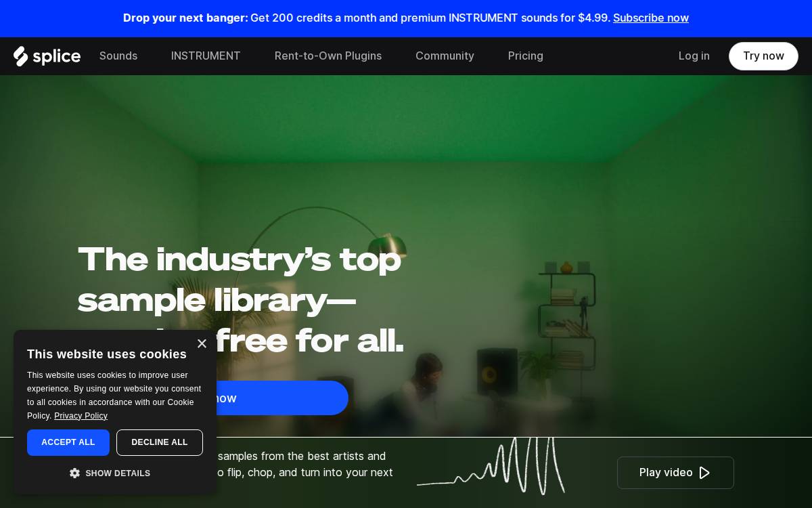Viewport: 812px width, 508px height.
Task: Expand Show Details for cookies
Action: pos(110,473)
